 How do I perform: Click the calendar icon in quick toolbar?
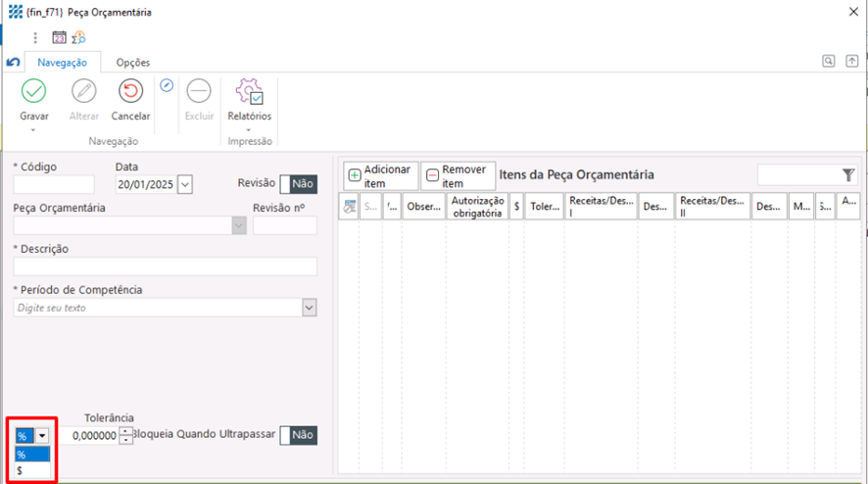click(59, 38)
